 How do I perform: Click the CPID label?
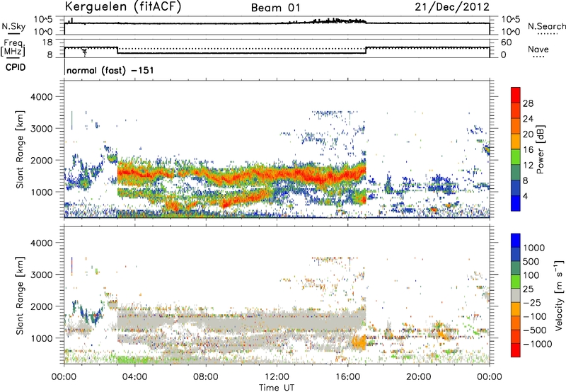[x=16, y=67]
